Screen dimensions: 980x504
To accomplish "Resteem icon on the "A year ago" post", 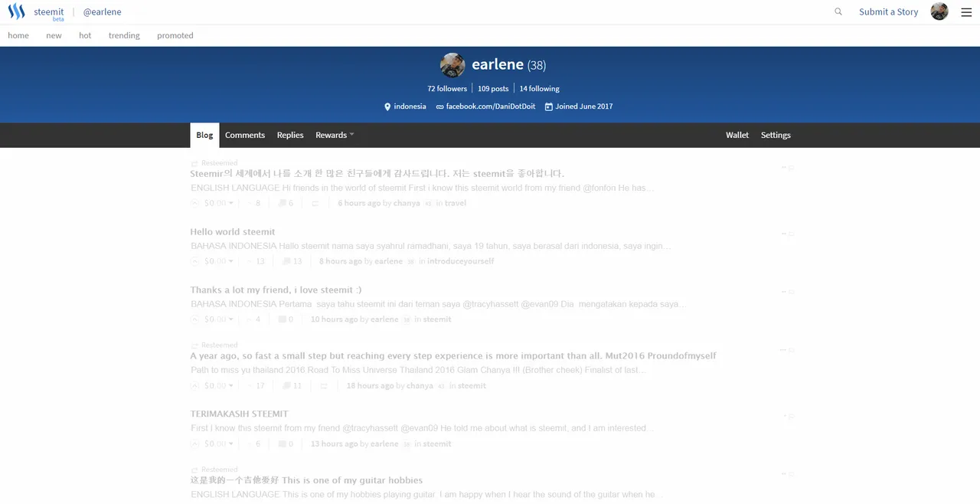I will [x=323, y=386].
